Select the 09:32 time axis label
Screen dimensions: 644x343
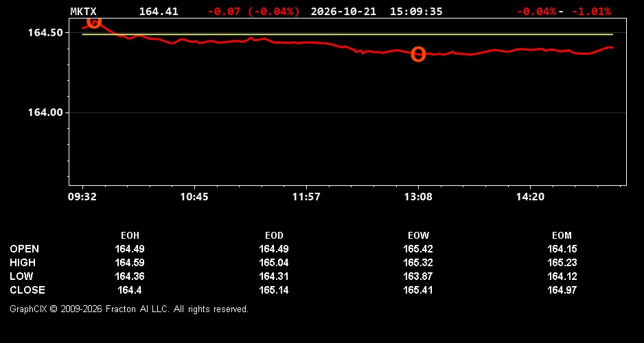point(82,197)
